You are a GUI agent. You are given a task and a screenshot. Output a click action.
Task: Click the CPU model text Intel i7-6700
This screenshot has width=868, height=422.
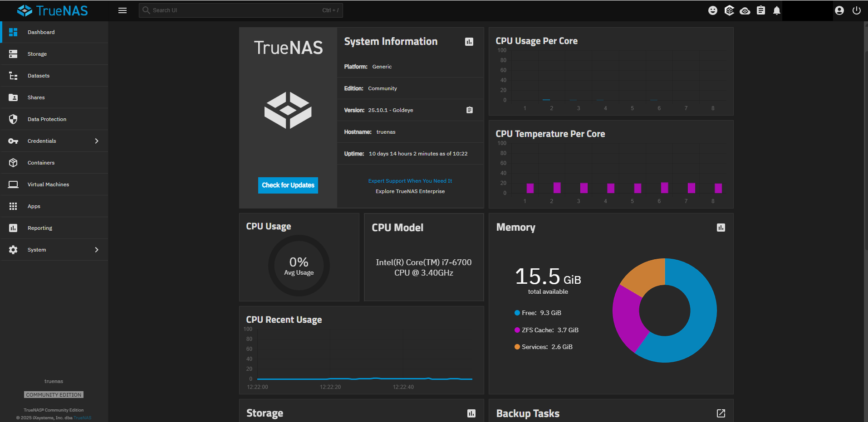tap(424, 267)
